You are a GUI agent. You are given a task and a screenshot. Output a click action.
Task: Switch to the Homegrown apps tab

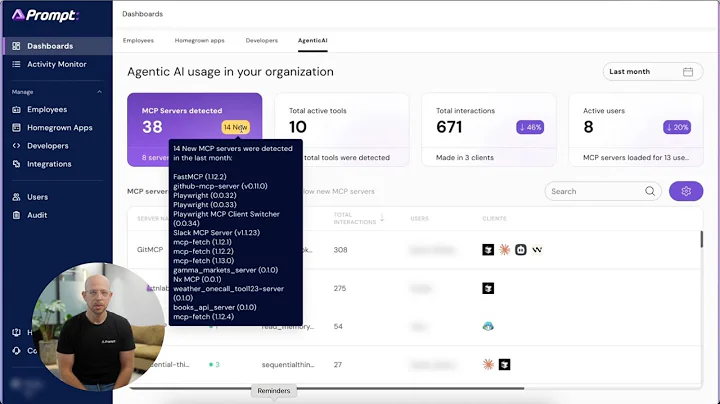coord(199,40)
